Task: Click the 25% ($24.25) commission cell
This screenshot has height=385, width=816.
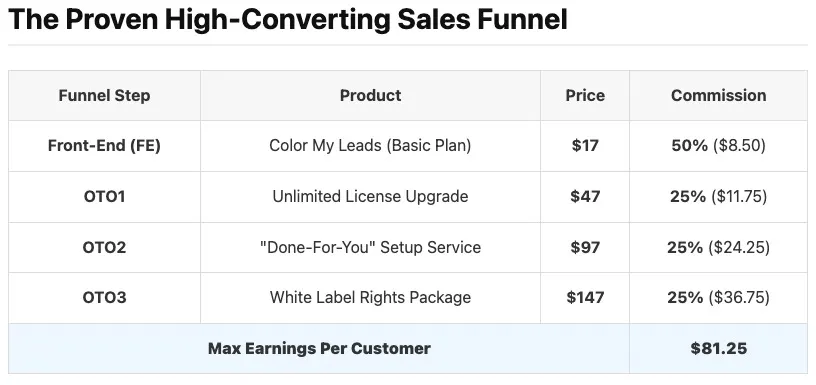Action: tap(719, 247)
